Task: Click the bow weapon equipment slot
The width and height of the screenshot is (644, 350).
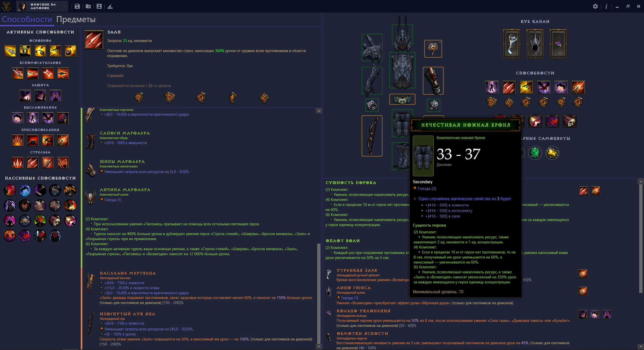Action: tap(372, 136)
